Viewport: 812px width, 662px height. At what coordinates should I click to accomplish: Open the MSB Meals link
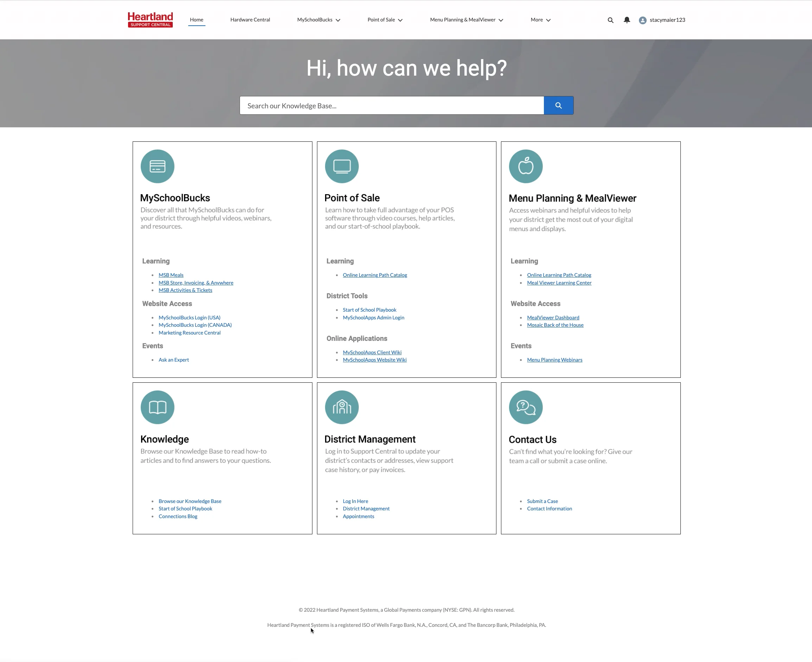click(x=171, y=275)
